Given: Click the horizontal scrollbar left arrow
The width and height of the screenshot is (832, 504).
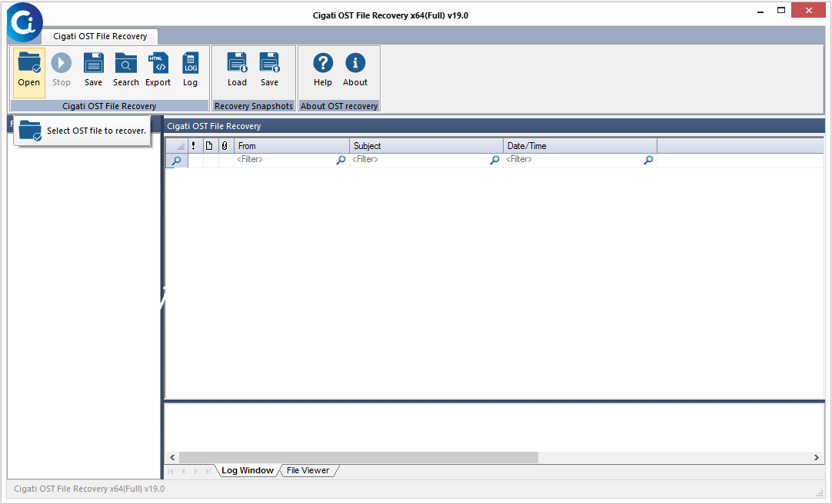Looking at the screenshot, I should (x=172, y=457).
